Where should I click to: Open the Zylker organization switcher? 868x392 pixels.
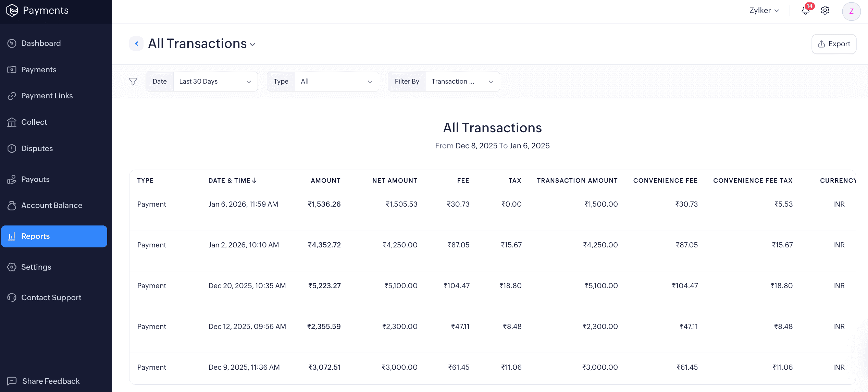(764, 10)
